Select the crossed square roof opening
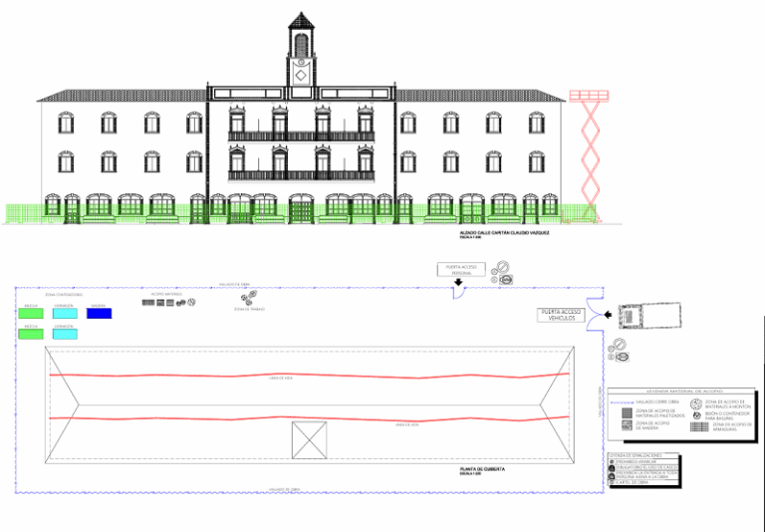 pos(310,440)
